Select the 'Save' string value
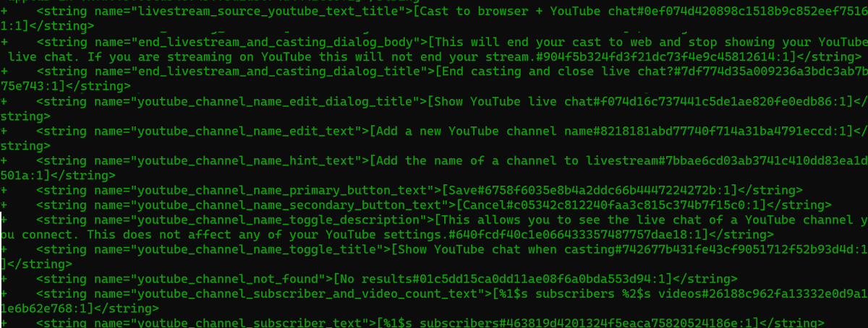The height and width of the screenshot is (328, 868). pyautogui.click(x=462, y=190)
